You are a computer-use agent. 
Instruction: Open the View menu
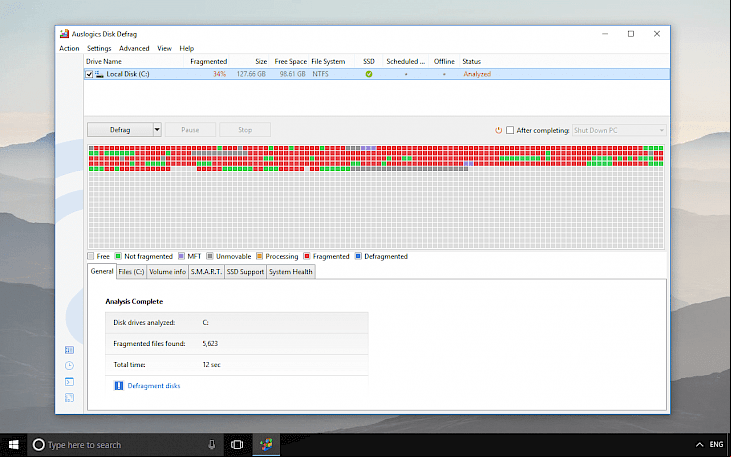pyautogui.click(x=164, y=48)
